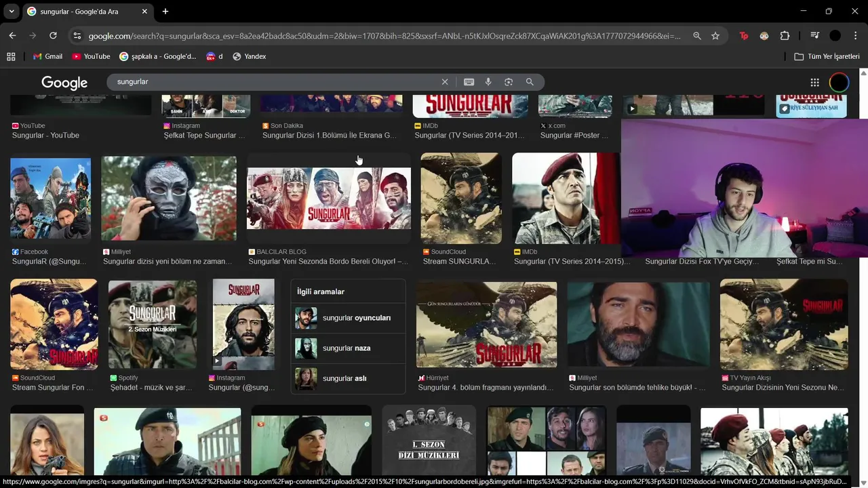Open TV Yayın Akışı Sungurlar thumbnail
The image size is (868, 488).
[x=784, y=324]
